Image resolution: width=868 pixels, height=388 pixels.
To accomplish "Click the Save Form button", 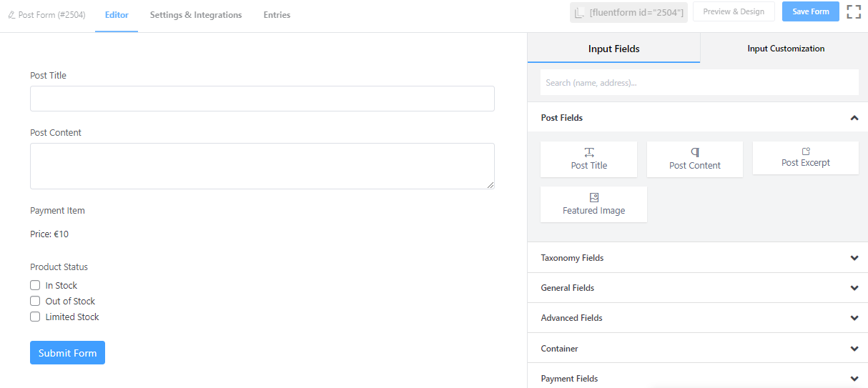I will [810, 11].
